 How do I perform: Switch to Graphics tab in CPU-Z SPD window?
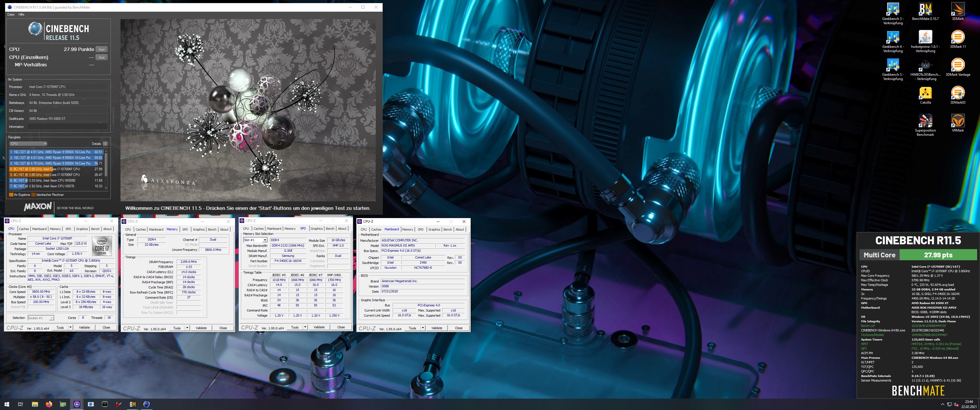[x=317, y=229]
